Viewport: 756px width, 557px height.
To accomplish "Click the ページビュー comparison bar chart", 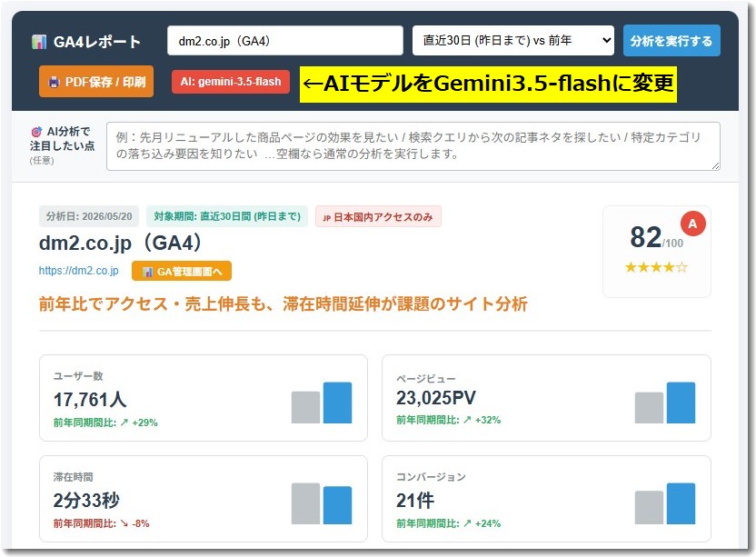I will (665, 403).
